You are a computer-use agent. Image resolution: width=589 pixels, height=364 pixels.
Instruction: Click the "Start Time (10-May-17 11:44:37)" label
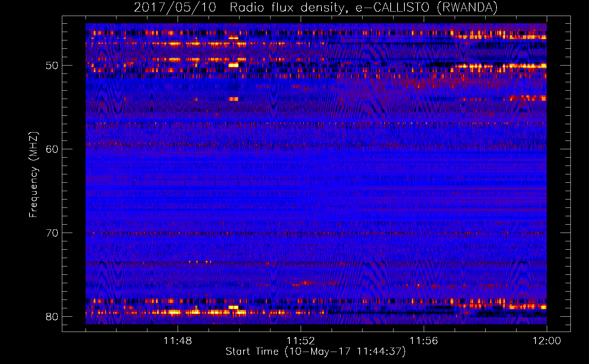click(x=316, y=352)
